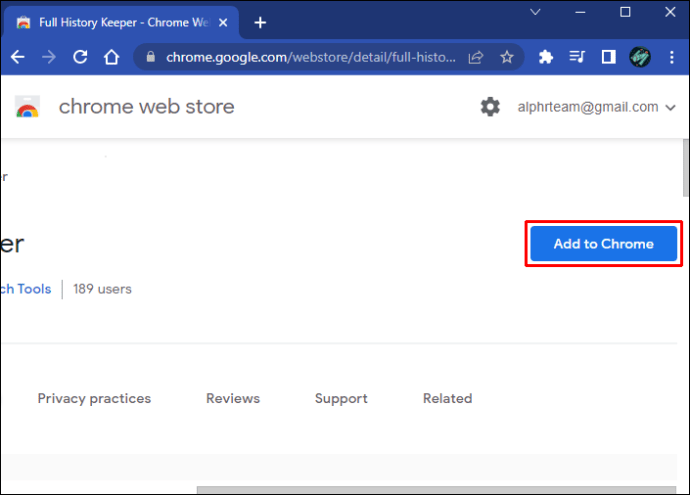690x495 pixels.
Task: Share this page via address bar icon
Action: (476, 57)
